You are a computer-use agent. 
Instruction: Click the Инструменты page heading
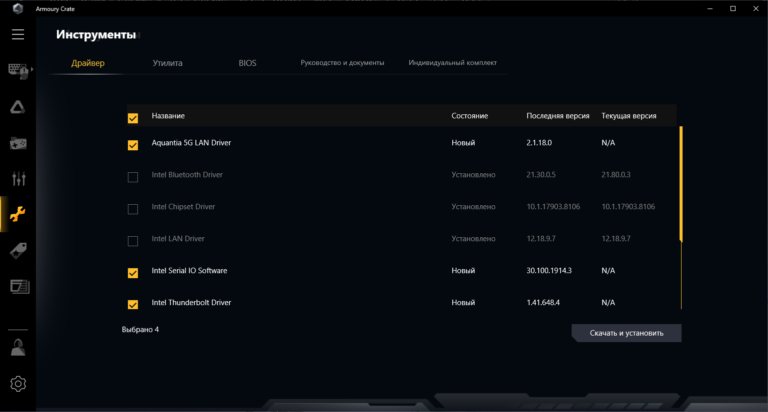coord(96,34)
